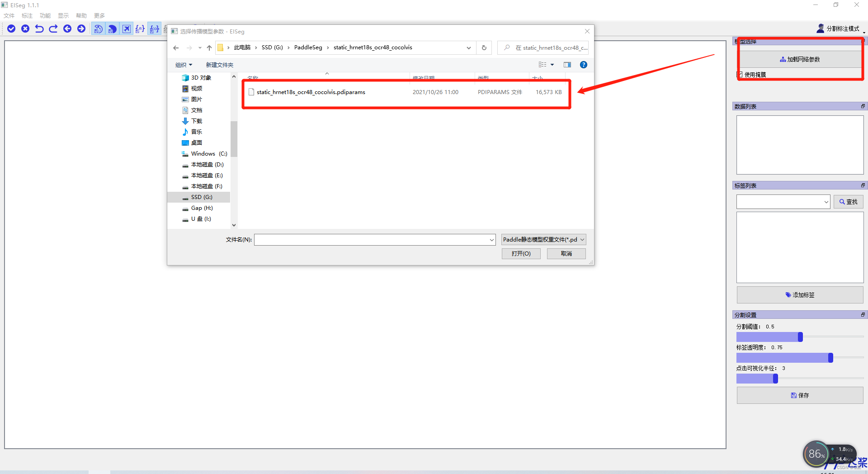Open the 帮助 menu
The height and width of the screenshot is (474, 868).
point(81,16)
